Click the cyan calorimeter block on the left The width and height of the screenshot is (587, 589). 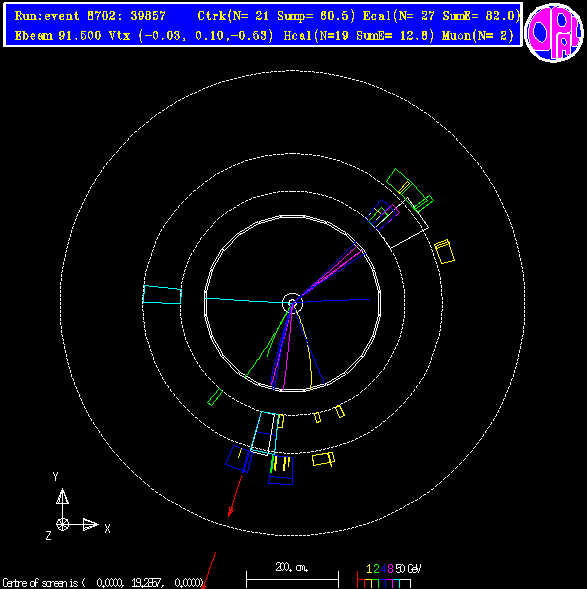162,294
